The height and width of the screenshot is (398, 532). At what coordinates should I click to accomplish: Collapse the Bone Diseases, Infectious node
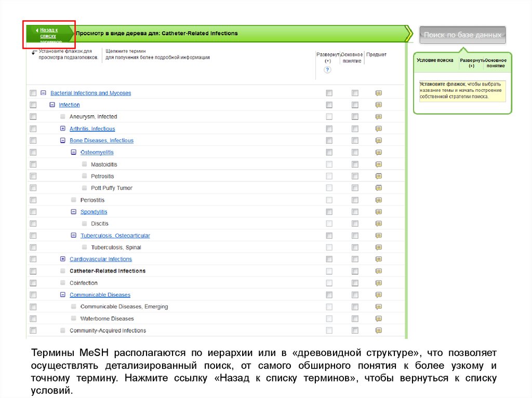pos(63,141)
